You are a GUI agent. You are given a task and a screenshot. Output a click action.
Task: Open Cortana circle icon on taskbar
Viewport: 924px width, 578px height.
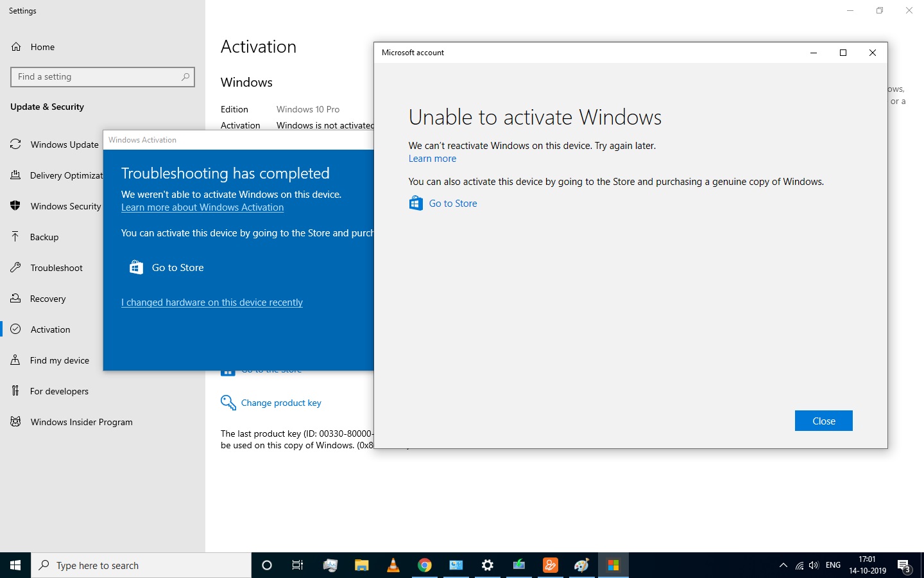(x=267, y=565)
